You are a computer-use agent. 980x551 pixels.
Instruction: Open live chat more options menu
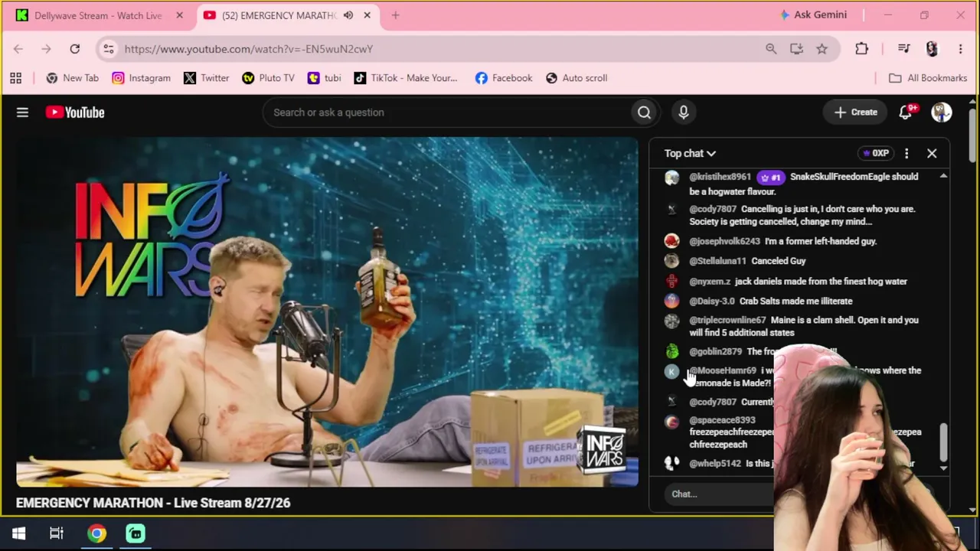[x=906, y=153]
